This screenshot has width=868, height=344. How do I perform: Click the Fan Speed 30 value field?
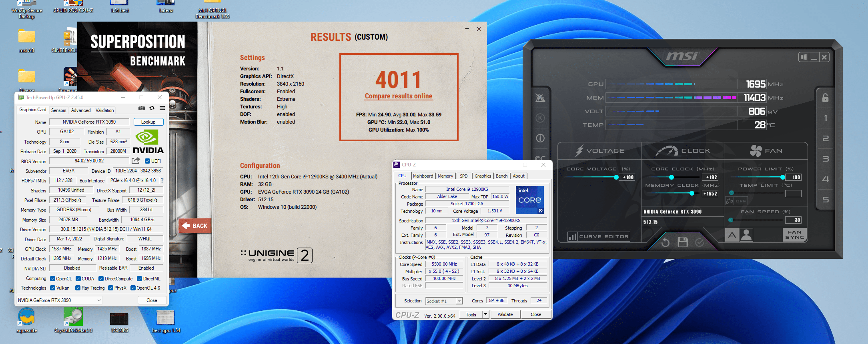pyautogui.click(x=793, y=220)
